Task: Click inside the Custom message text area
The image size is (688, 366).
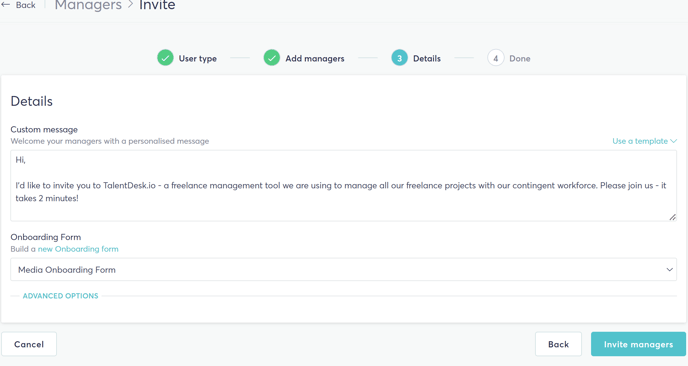Action: click(344, 186)
